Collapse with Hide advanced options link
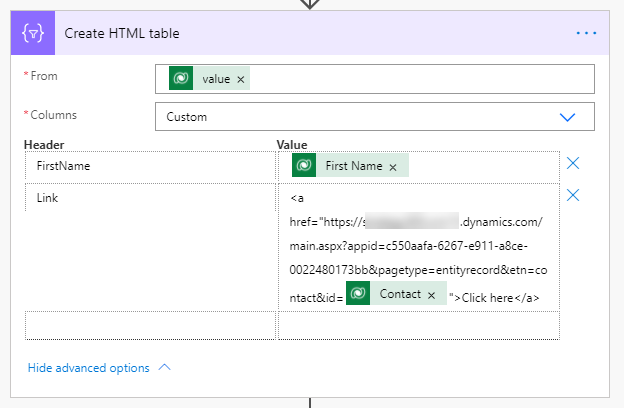The height and width of the screenshot is (408, 624). (x=88, y=368)
